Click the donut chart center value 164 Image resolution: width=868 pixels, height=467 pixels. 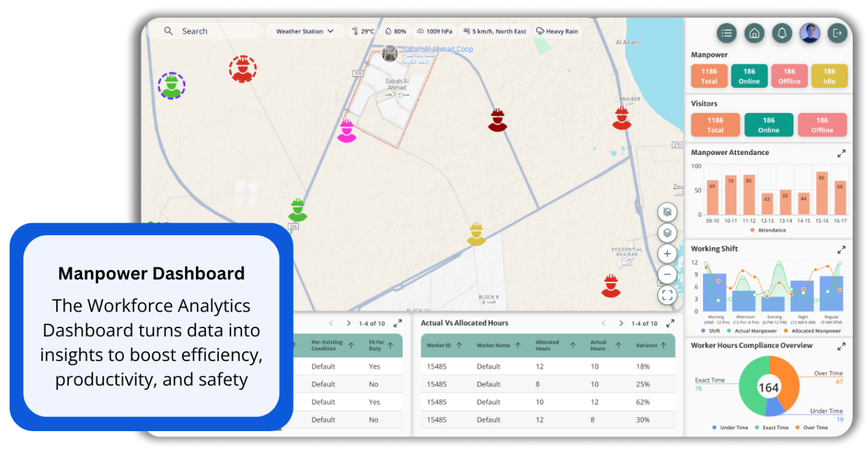pos(768,388)
